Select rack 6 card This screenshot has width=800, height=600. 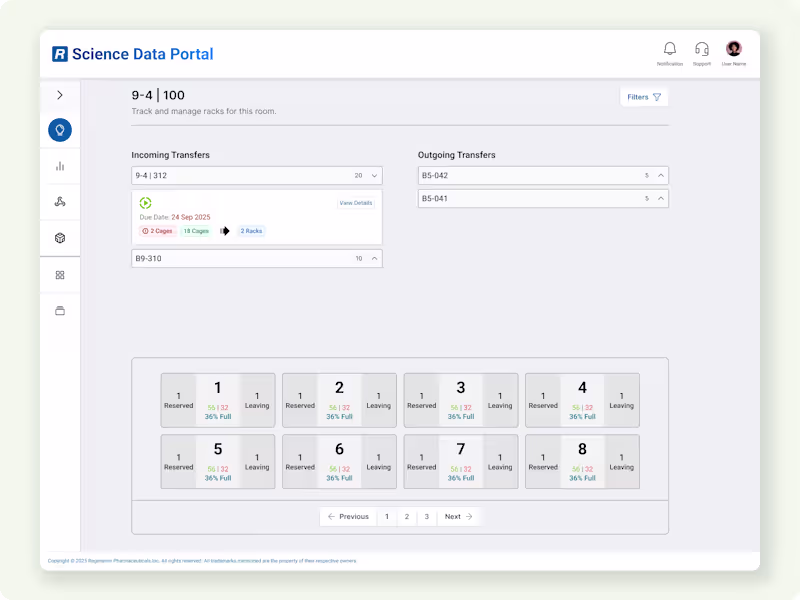coord(339,462)
